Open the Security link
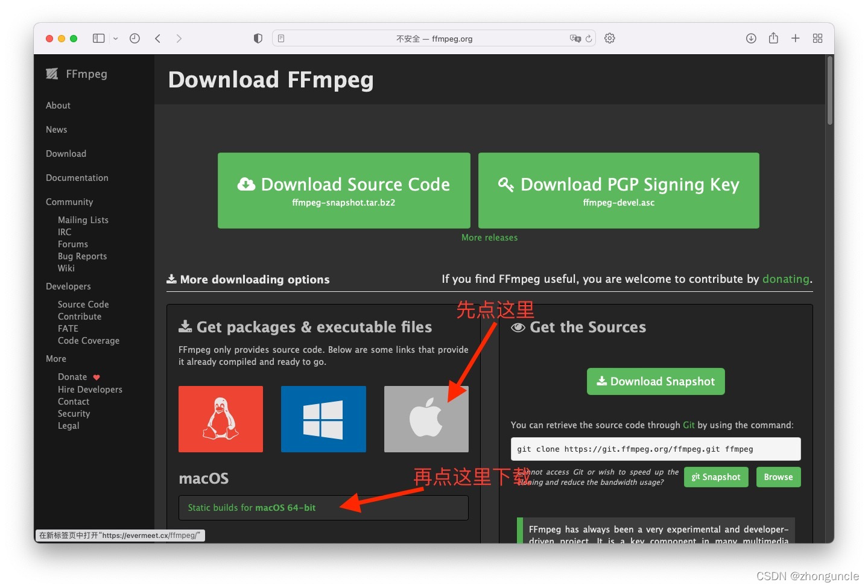This screenshot has width=868, height=588. pyautogui.click(x=74, y=414)
